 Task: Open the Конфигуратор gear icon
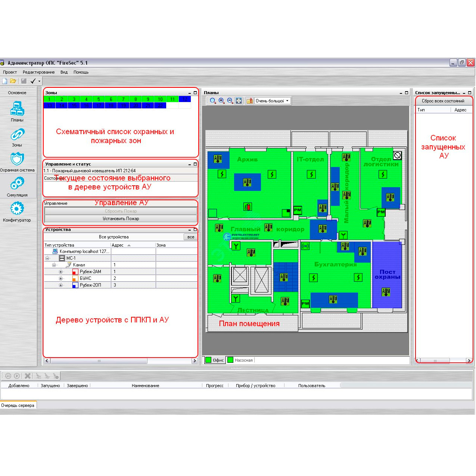tap(17, 209)
